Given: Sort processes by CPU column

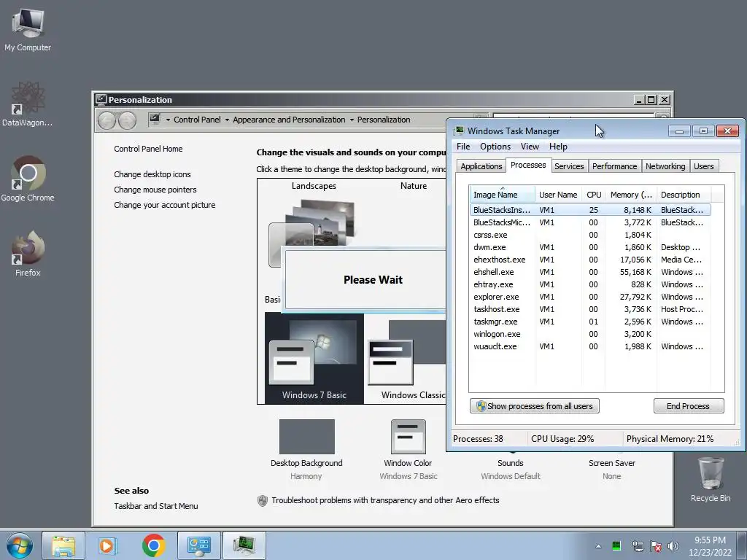Looking at the screenshot, I should [x=594, y=194].
